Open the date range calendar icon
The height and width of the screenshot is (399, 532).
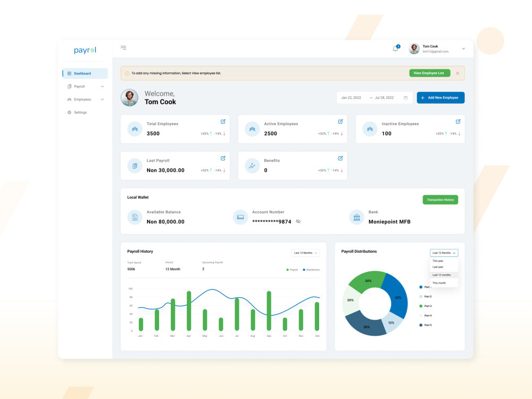(405, 98)
